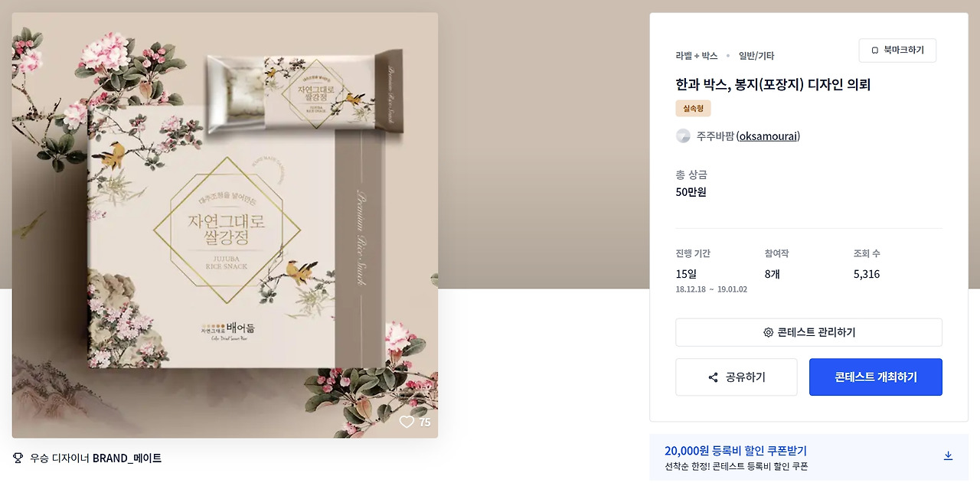Click the share icon in 공유하기 button

pyautogui.click(x=714, y=377)
